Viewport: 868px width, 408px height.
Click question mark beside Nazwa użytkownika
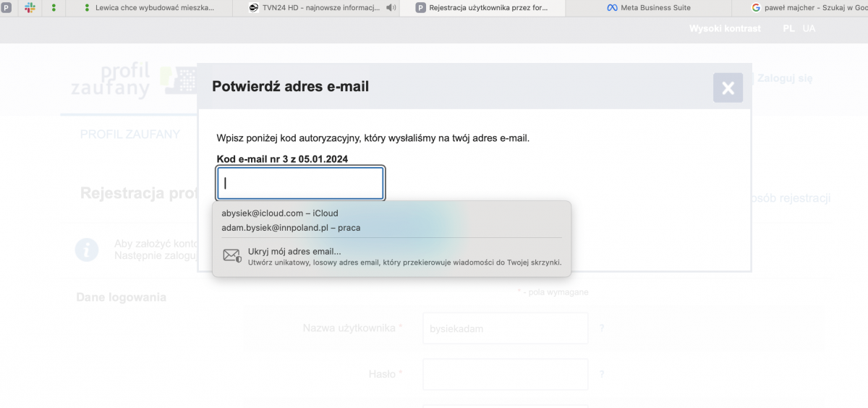[x=601, y=328]
